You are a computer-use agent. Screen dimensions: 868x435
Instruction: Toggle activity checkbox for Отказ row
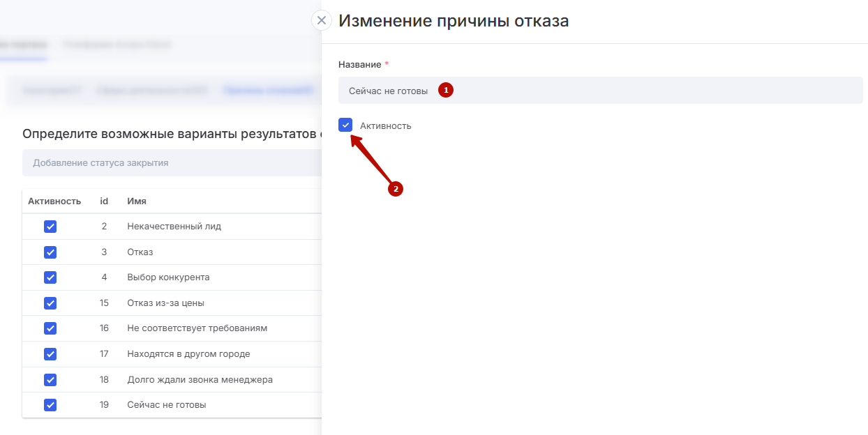point(50,252)
